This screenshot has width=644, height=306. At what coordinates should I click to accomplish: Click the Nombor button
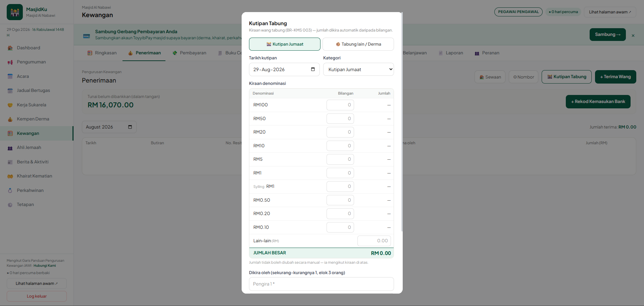tap(524, 77)
